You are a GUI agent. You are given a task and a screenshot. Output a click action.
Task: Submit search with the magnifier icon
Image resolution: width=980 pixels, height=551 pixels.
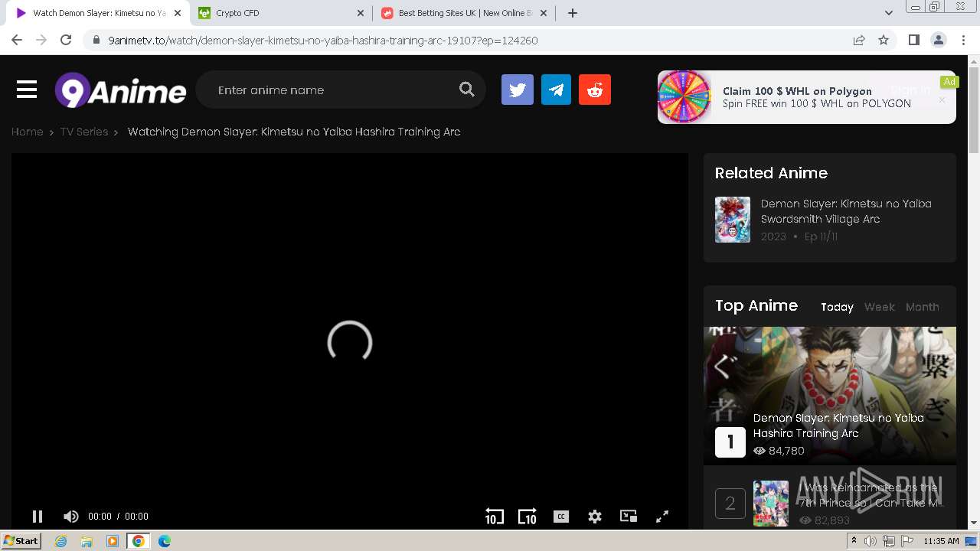click(467, 90)
